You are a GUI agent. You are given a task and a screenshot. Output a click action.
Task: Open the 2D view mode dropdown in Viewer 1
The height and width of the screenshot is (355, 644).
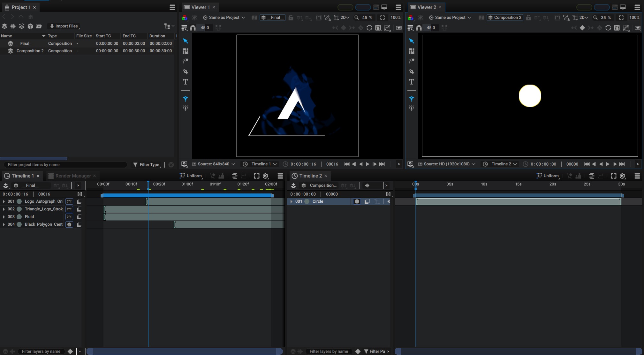tap(345, 18)
